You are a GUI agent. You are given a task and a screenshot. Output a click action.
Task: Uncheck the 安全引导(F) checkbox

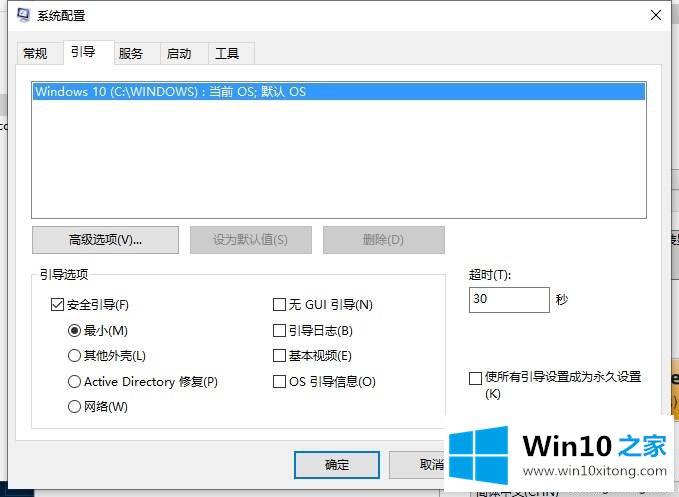(x=57, y=304)
